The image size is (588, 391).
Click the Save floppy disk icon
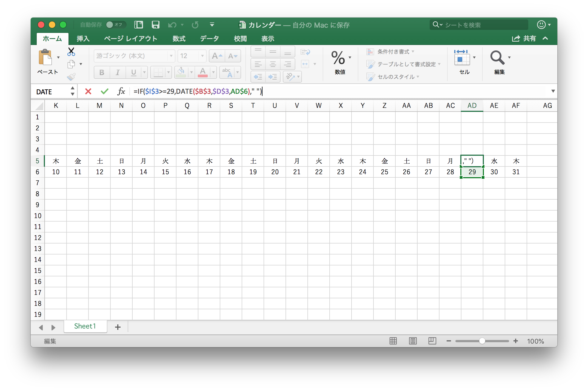[155, 25]
